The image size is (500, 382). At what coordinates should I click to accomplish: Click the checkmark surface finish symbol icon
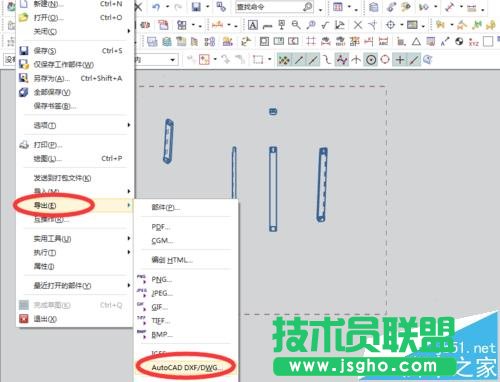[325, 25]
